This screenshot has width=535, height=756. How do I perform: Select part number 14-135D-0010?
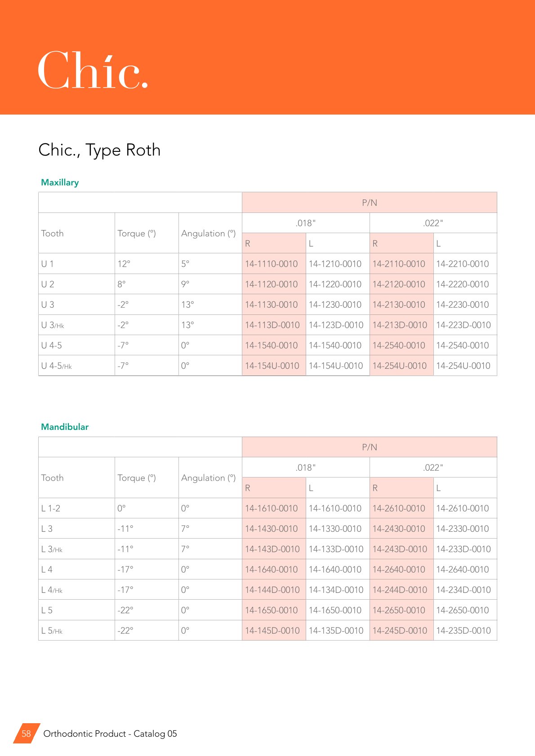(x=336, y=631)
